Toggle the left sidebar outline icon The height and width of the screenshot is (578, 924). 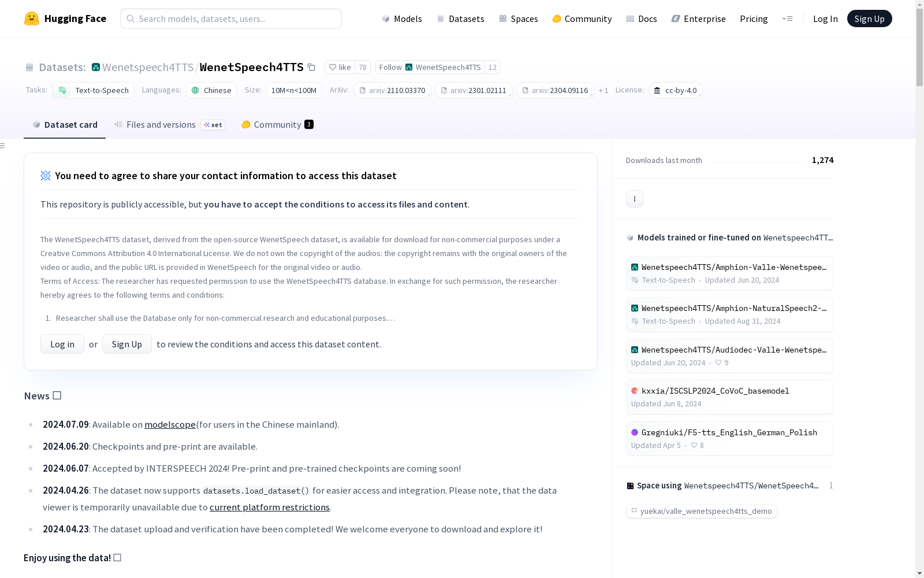pyautogui.click(x=3, y=146)
